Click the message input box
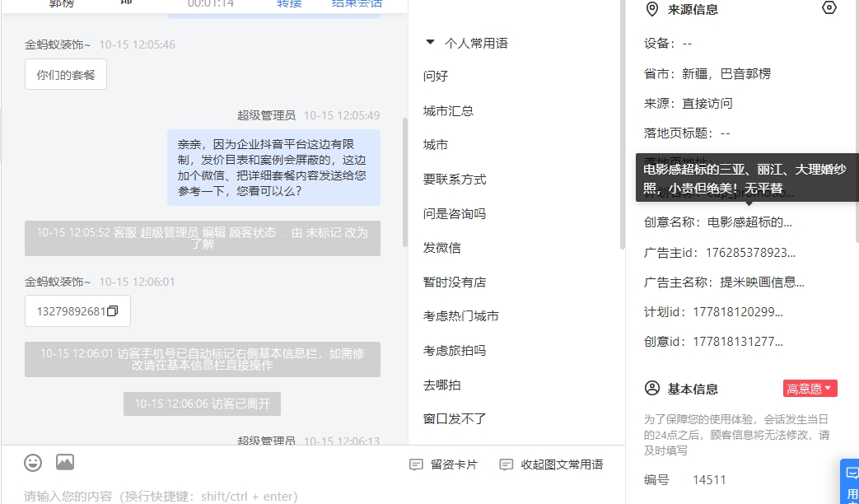This screenshot has width=859, height=504. pyautogui.click(x=312, y=496)
